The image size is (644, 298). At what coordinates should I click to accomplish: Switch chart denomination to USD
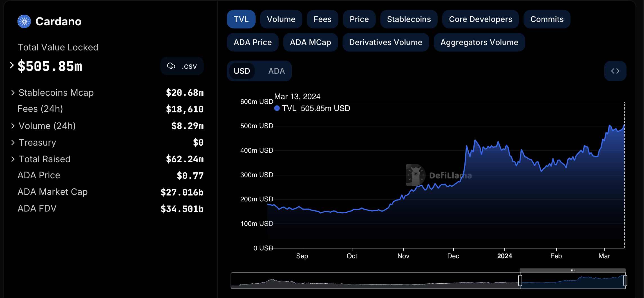pos(242,71)
